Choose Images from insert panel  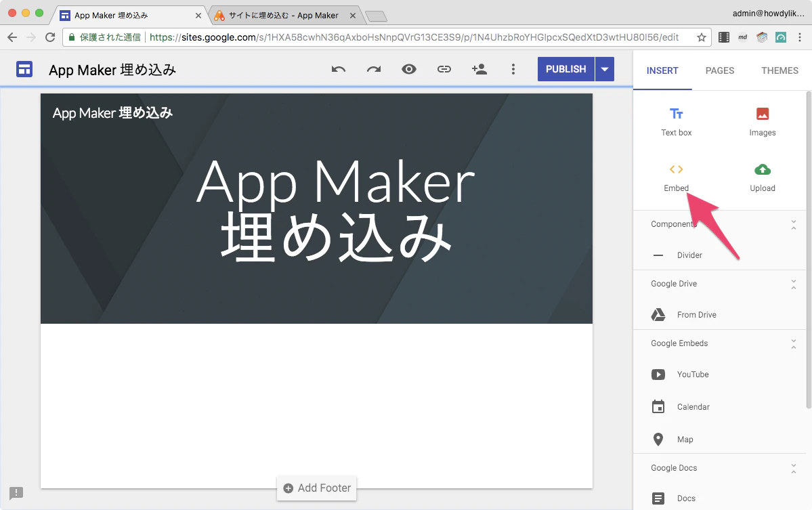click(763, 122)
